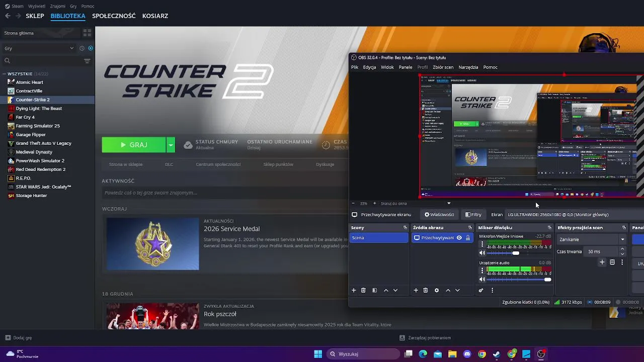The width and height of the screenshot is (644, 362).
Task: Open Mikser dźwięku toolbar options menu
Action: pos(492,290)
